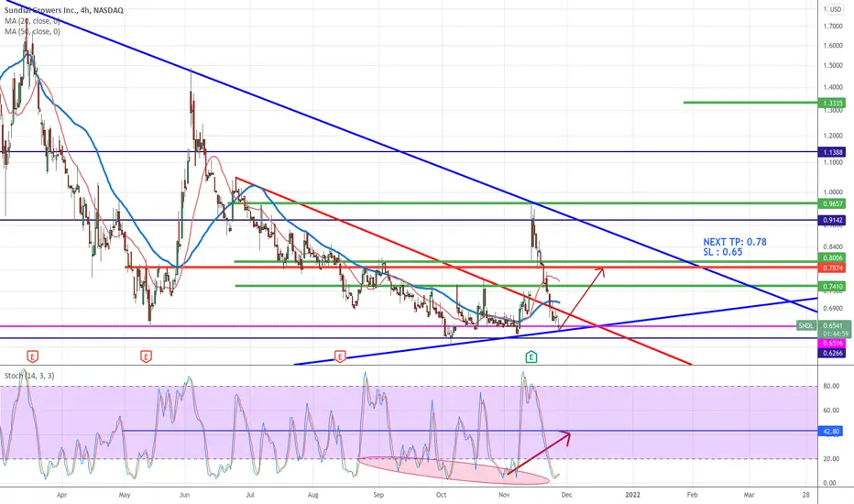
Task: Click the red earnings marker in mid-May
Action: tap(146, 356)
